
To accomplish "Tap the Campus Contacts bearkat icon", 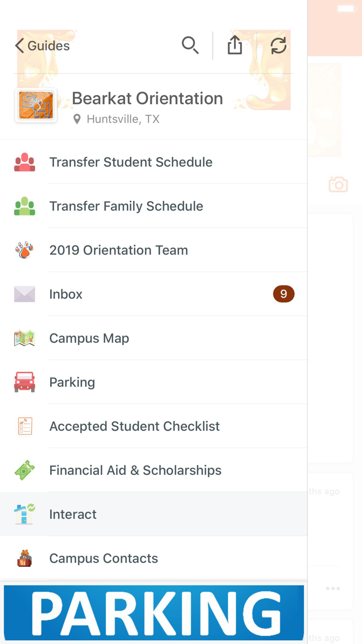I will coord(24,558).
